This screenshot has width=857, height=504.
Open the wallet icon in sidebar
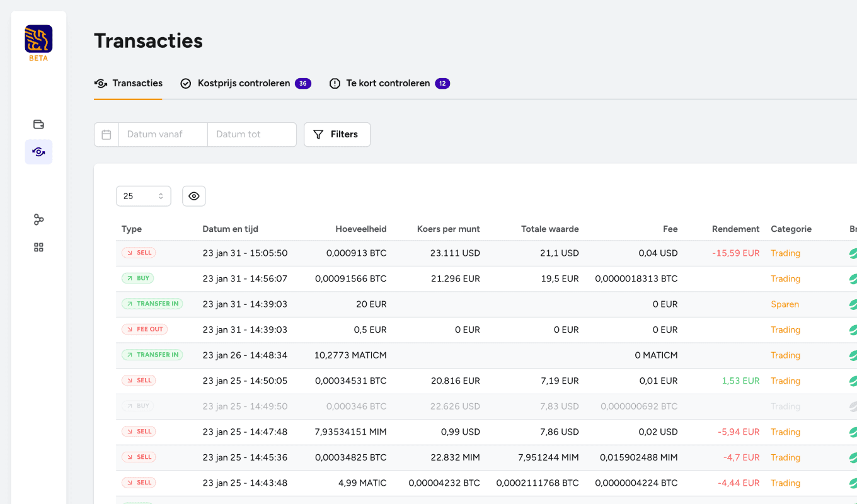pyautogui.click(x=38, y=124)
